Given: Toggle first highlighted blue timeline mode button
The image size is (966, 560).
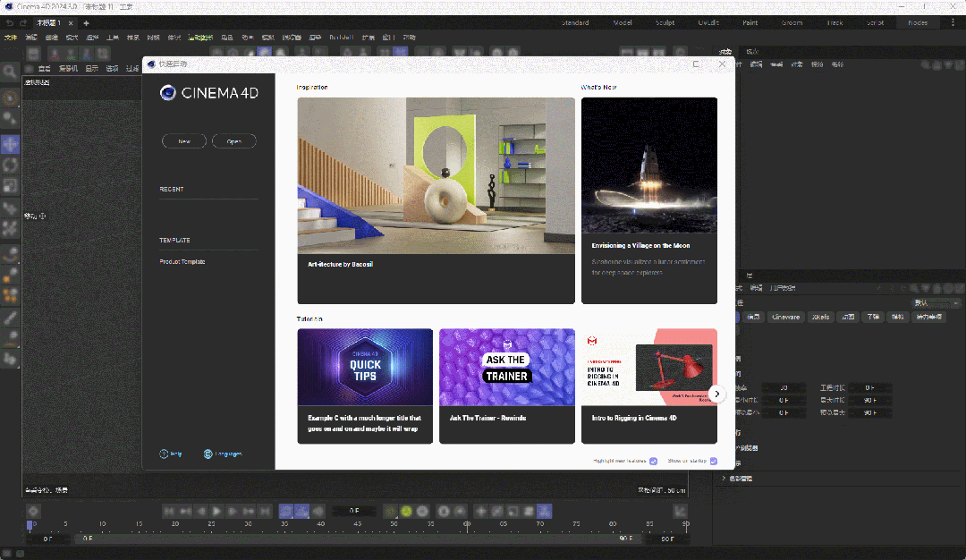Looking at the screenshot, I should pyautogui.click(x=286, y=511).
